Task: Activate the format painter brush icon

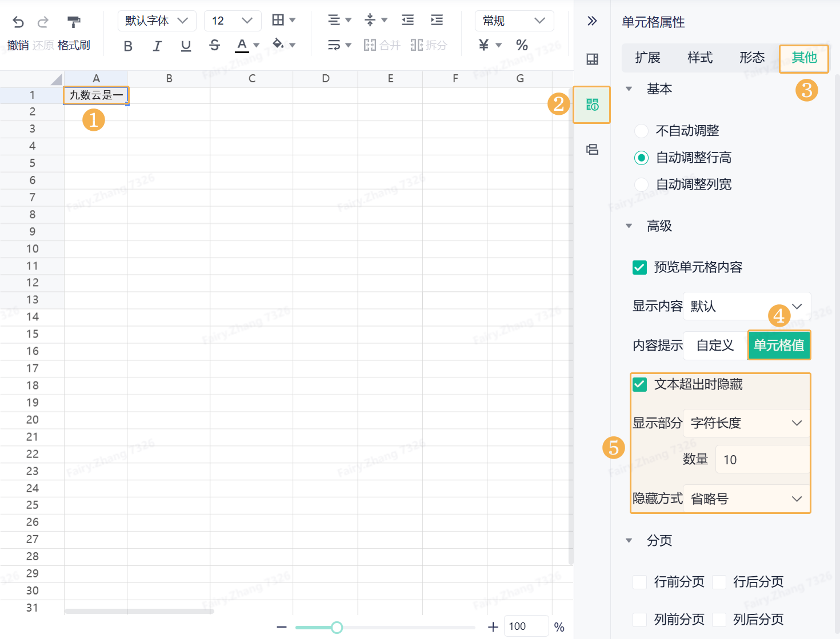Action: [74, 22]
